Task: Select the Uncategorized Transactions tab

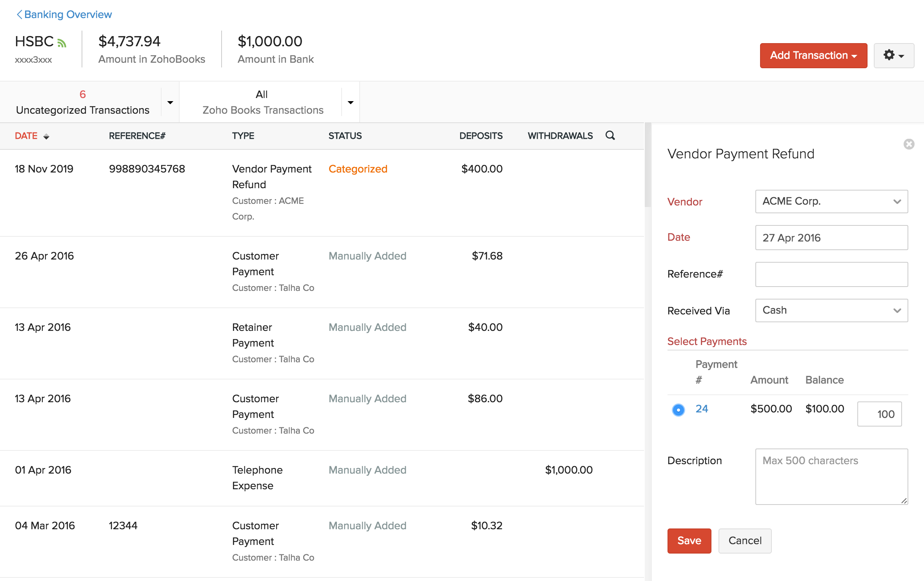Action: 82,102
